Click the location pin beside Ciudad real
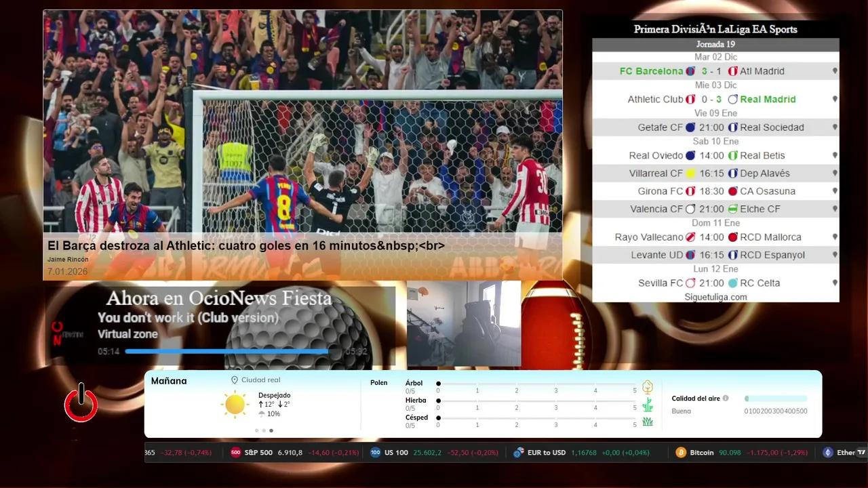This screenshot has width=868, height=488. coord(235,380)
